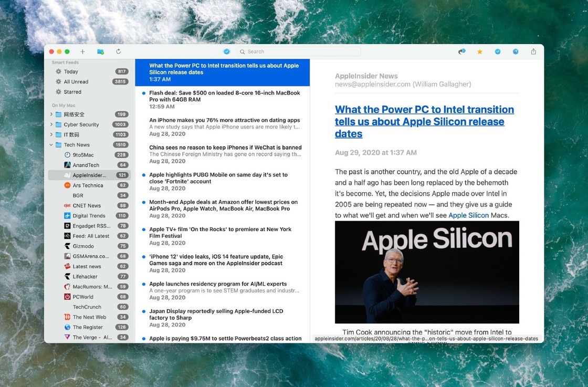Click the unread dot on PUBG Mobile article
Image resolution: width=588 pixels, height=387 pixels.
[x=144, y=175]
